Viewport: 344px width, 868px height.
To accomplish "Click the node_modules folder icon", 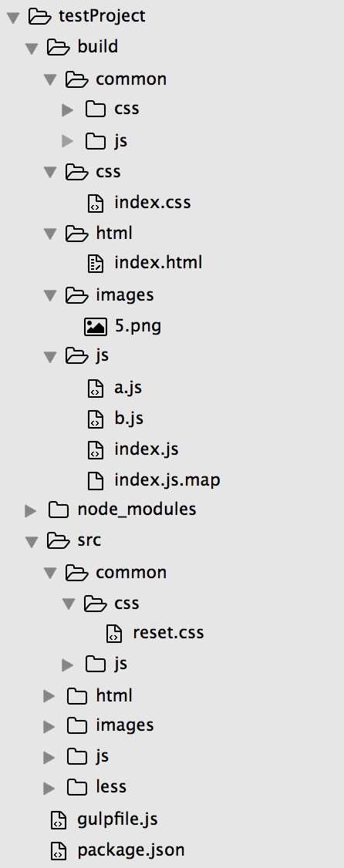I will (x=58, y=510).
